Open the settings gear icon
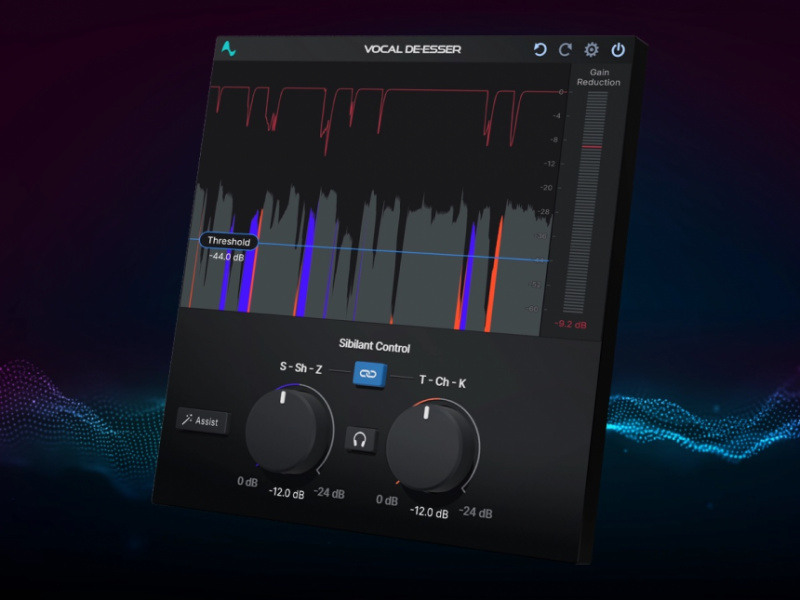This screenshot has width=800, height=600. pos(591,49)
